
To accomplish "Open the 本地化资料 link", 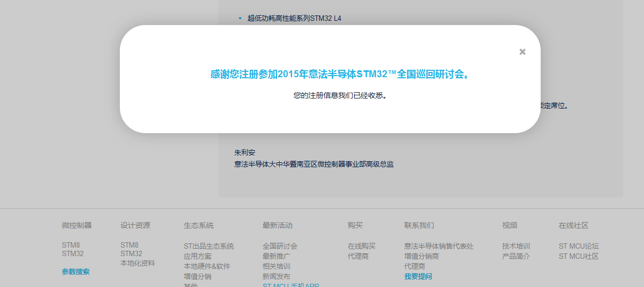I will [x=137, y=263].
